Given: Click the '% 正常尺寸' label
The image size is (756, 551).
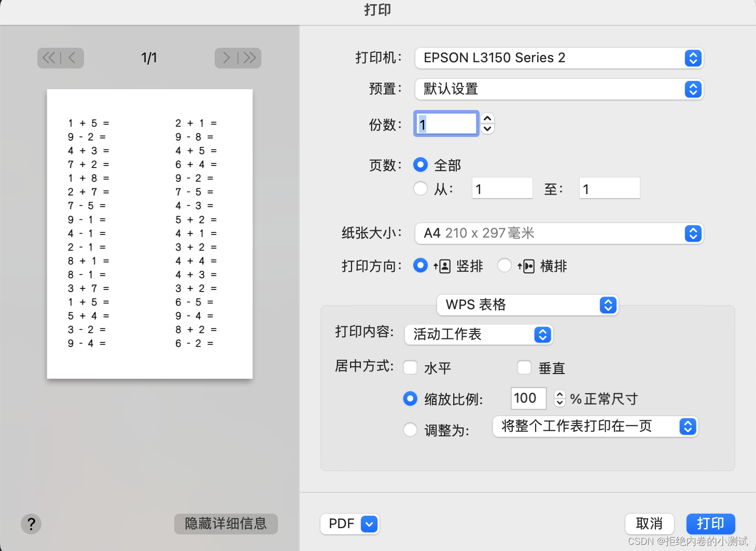Looking at the screenshot, I should pyautogui.click(x=604, y=399).
